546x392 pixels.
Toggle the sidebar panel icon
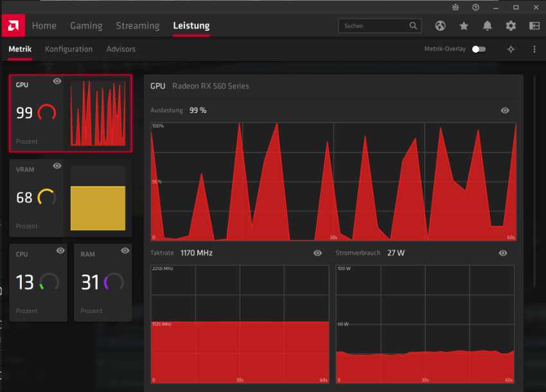(534, 26)
